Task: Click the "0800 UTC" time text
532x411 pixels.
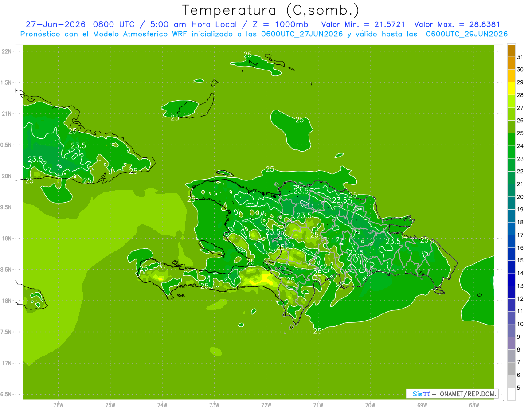Action: (115, 24)
